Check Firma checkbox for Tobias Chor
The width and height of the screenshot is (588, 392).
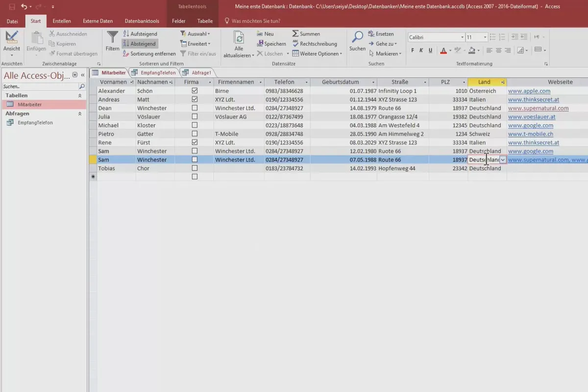(x=195, y=168)
